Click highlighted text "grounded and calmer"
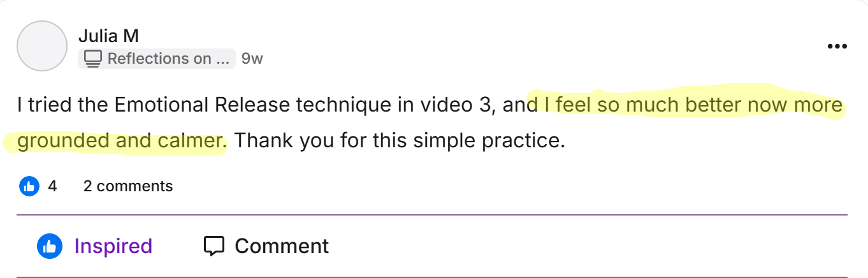Image resolution: width=868 pixels, height=278 pixels. [x=121, y=140]
